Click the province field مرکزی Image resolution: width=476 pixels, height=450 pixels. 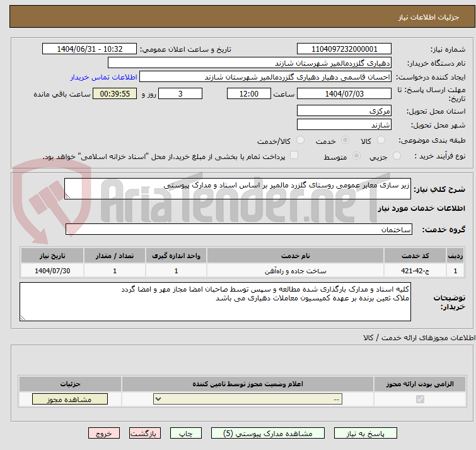[x=344, y=110]
